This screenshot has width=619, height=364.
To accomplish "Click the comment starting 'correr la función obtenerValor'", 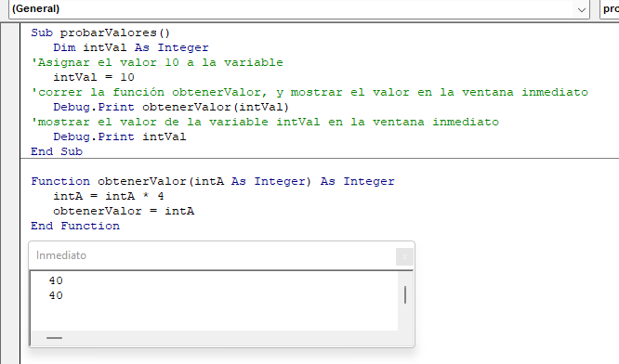I will click(x=309, y=92).
